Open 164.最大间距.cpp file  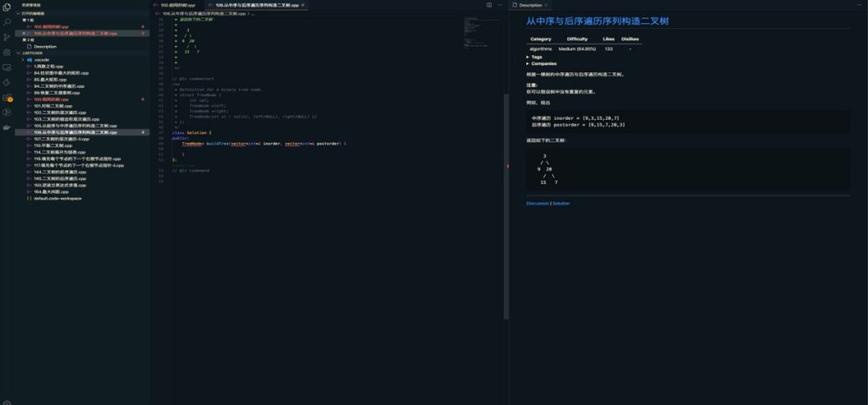pyautogui.click(x=51, y=192)
